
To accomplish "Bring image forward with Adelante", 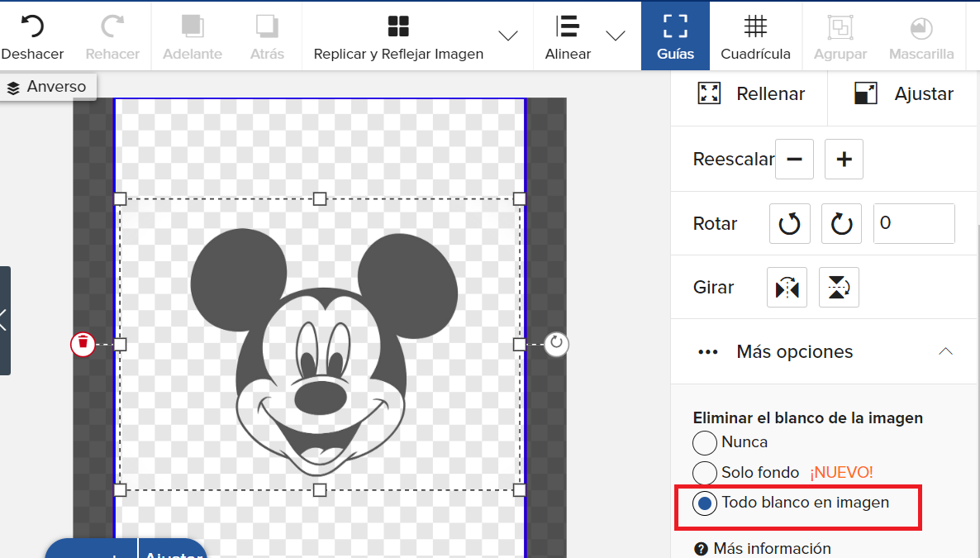I will 193,36.
